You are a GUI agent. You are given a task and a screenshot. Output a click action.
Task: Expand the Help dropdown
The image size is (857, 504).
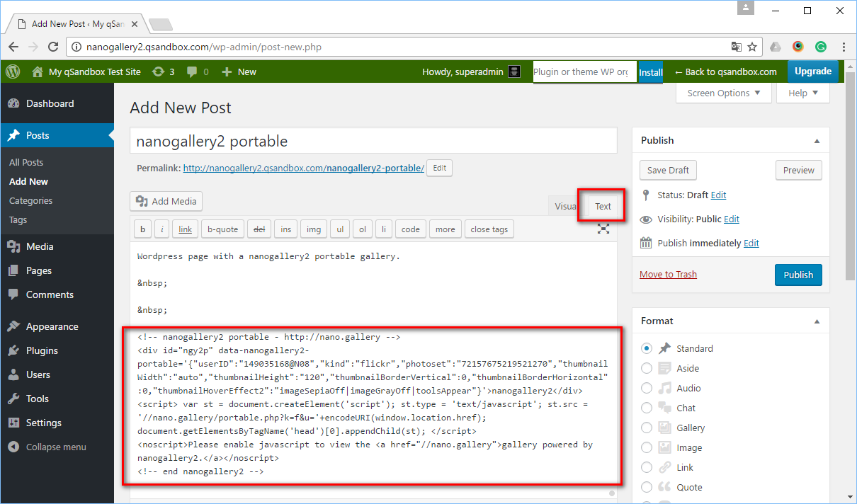[x=803, y=93]
